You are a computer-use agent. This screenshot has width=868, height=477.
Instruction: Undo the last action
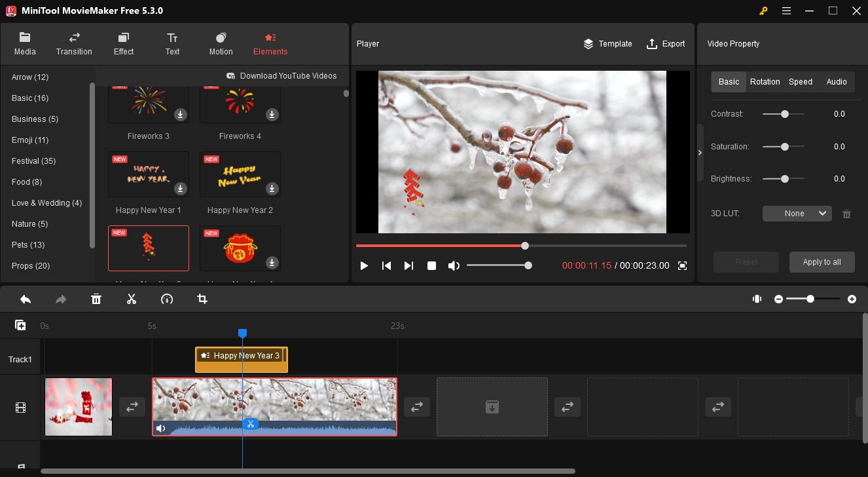coord(26,299)
